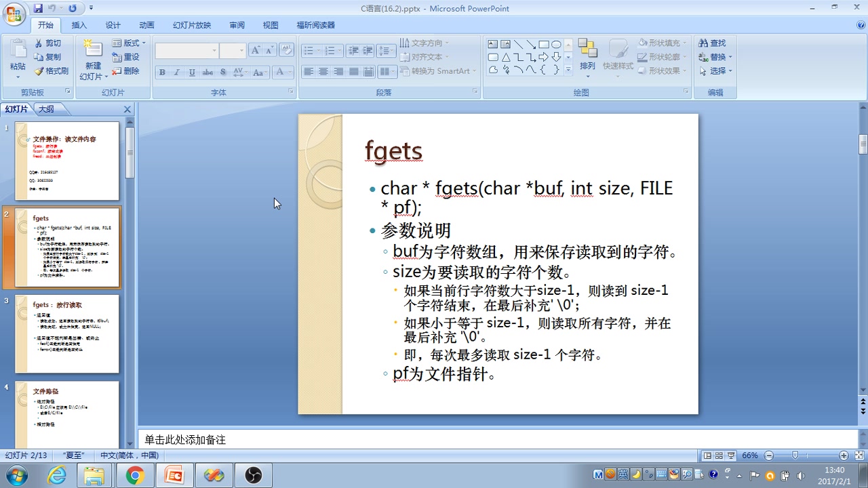The image size is (868, 488).
Task: Select the oval shape tool
Action: coord(556,45)
